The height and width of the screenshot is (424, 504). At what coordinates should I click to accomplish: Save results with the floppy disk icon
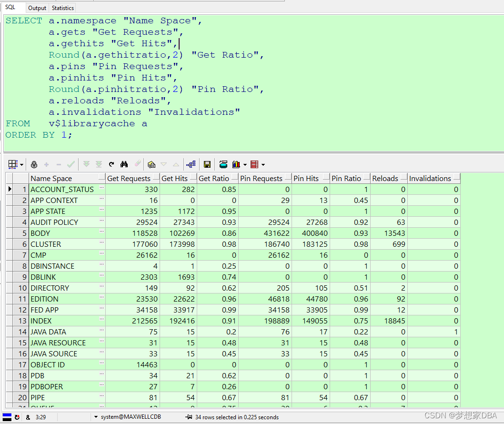tap(207, 164)
